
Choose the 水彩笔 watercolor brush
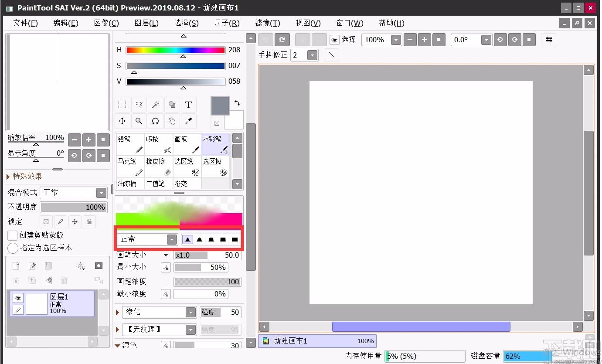pos(215,144)
